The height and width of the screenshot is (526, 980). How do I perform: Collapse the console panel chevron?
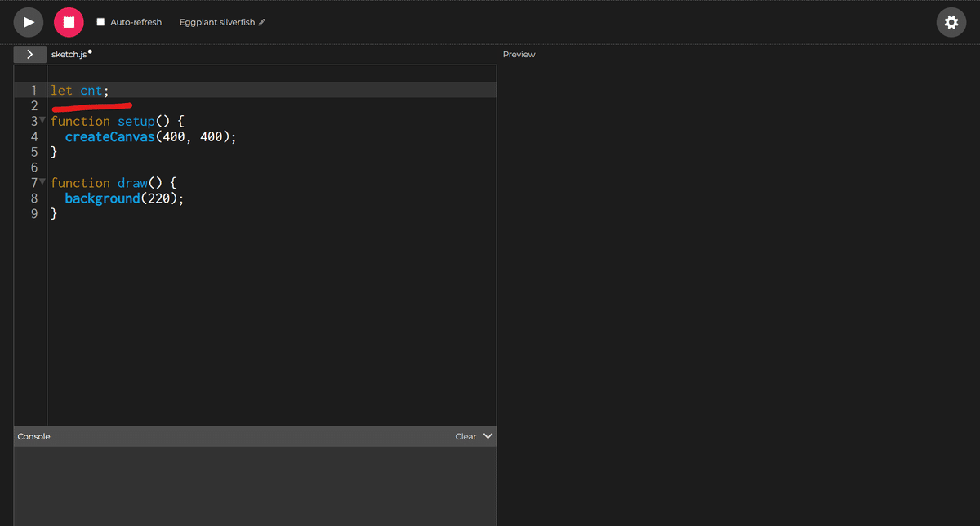point(488,436)
